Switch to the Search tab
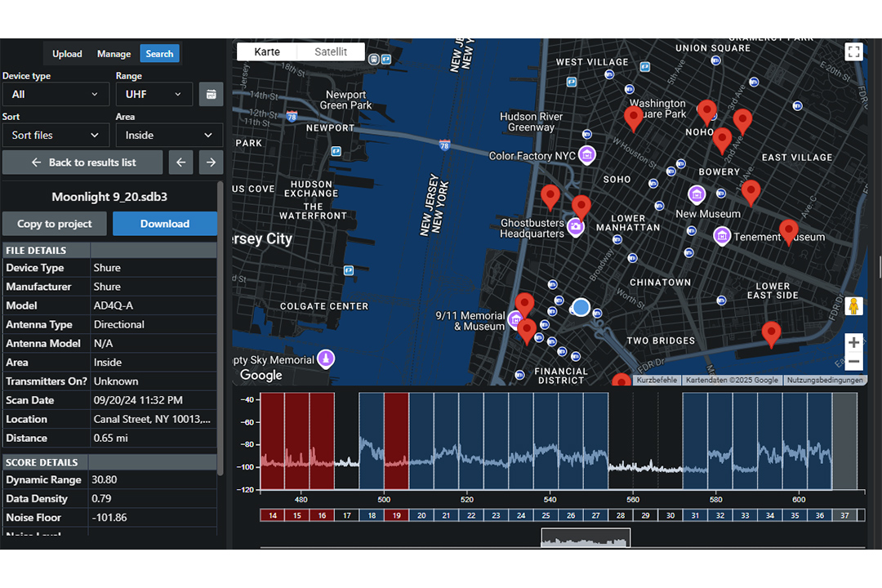This screenshot has height=588, width=882. coord(160,54)
